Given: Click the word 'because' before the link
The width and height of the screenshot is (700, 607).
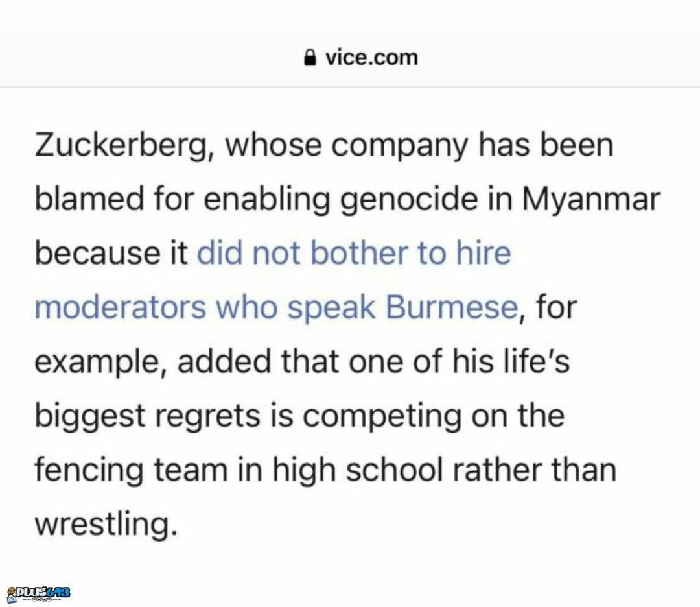Looking at the screenshot, I should point(97,254).
